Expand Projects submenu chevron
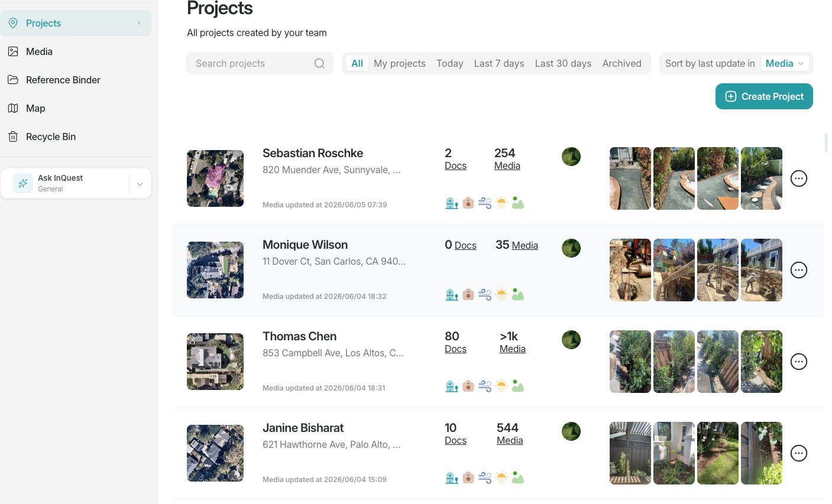This screenshot has height=504, width=832. coord(139,23)
